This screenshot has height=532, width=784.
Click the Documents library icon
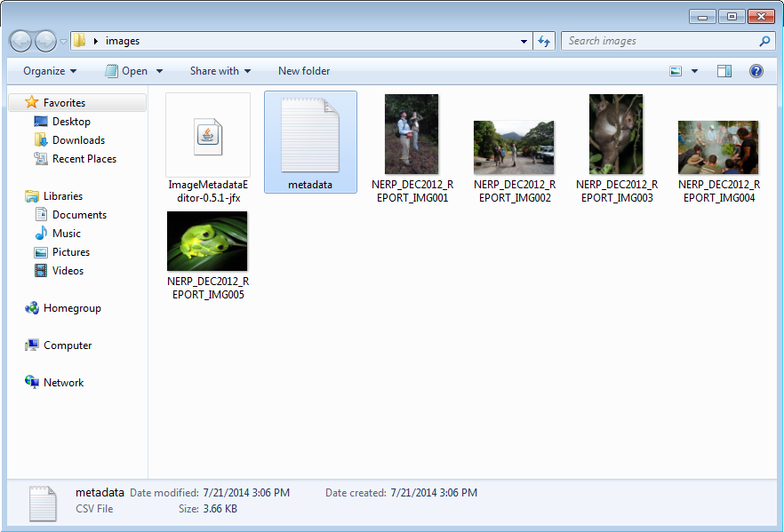pyautogui.click(x=41, y=214)
